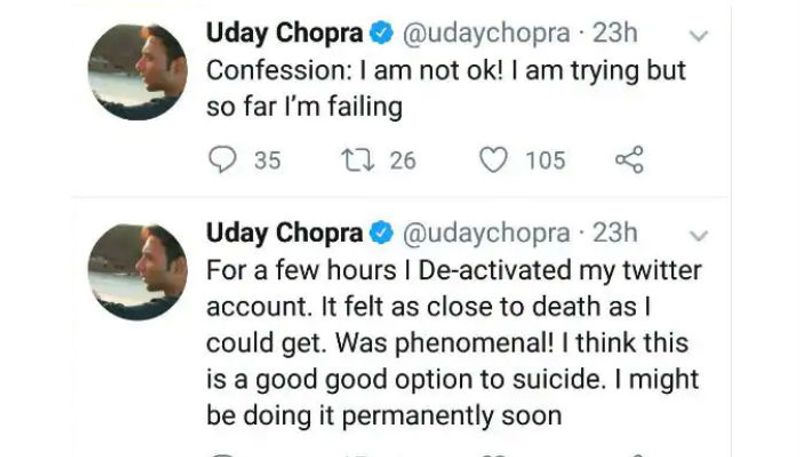The height and width of the screenshot is (457, 800).
Task: Open the Uday Chopra name on the Confession tweet
Action: pyautogui.click(x=284, y=35)
